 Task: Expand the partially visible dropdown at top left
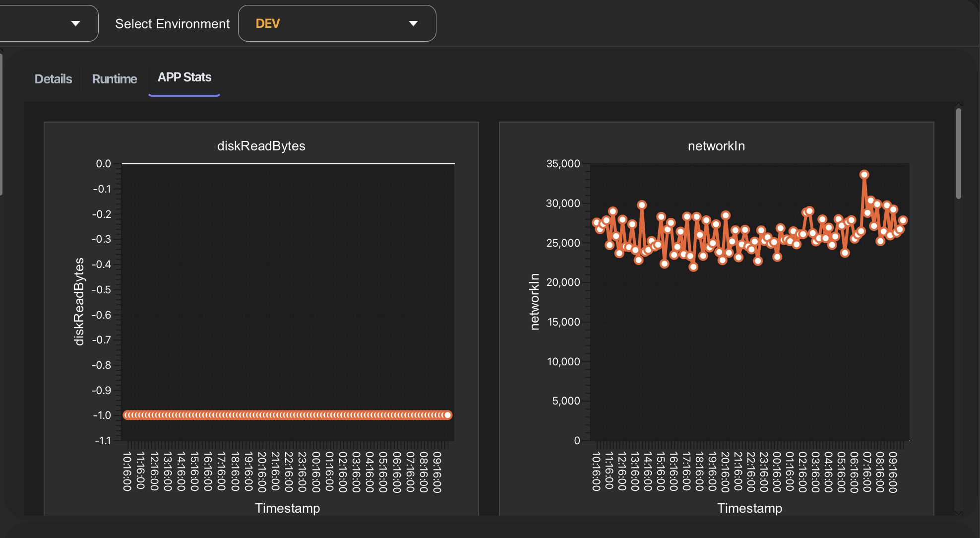tap(75, 23)
